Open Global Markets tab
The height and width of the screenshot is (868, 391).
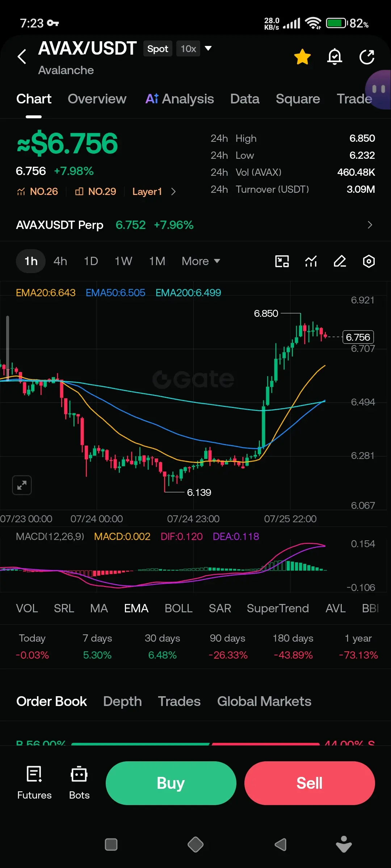pos(264,701)
